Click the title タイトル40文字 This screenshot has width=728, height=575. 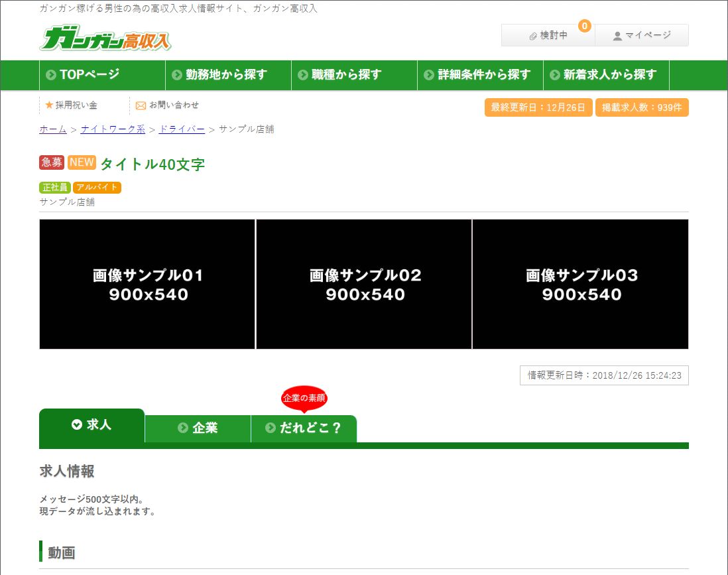click(x=152, y=164)
